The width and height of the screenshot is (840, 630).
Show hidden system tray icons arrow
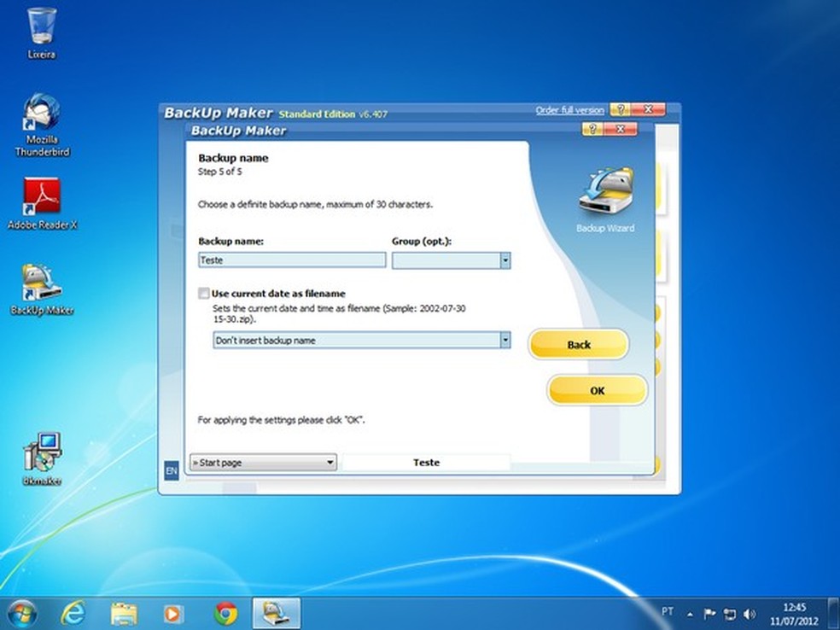pyautogui.click(x=690, y=614)
